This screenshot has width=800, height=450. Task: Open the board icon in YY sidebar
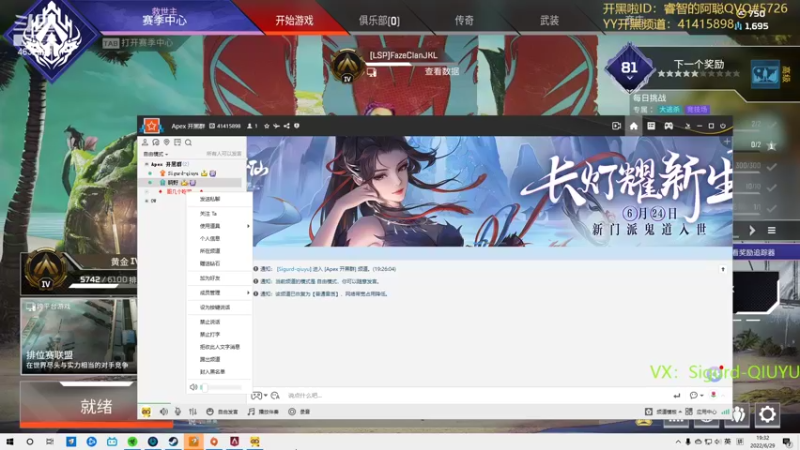click(x=177, y=142)
